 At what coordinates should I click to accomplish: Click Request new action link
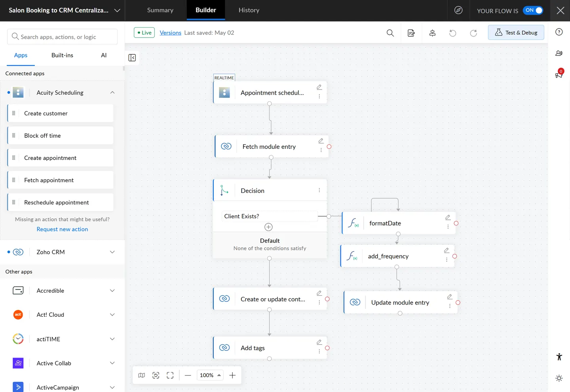coord(62,229)
